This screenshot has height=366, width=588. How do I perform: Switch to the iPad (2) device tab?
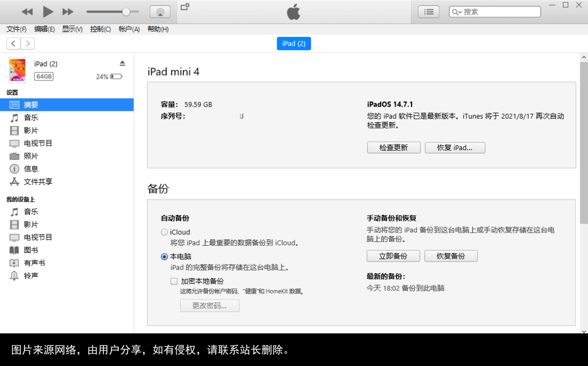[x=293, y=44]
